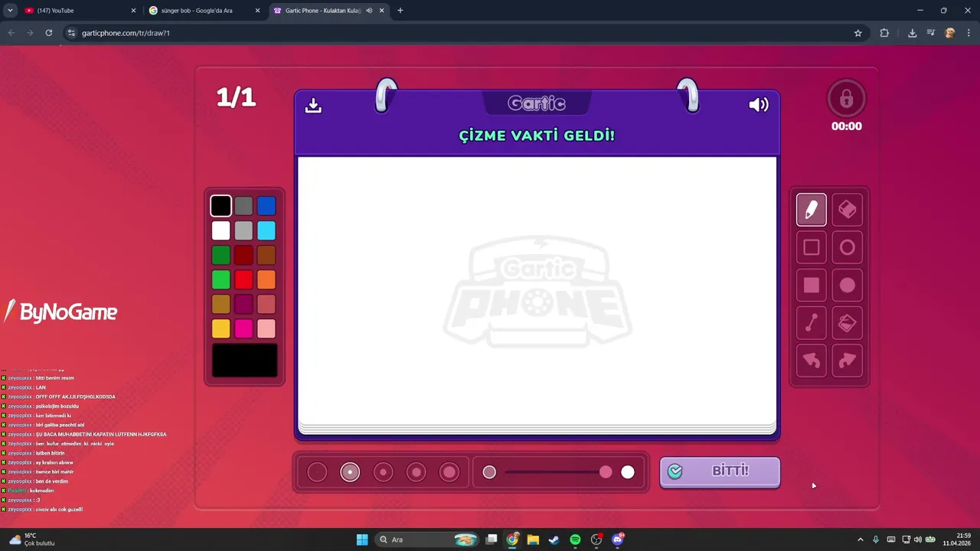Select the filled rectangle tool
The height and width of the screenshot is (551, 980).
(x=812, y=285)
